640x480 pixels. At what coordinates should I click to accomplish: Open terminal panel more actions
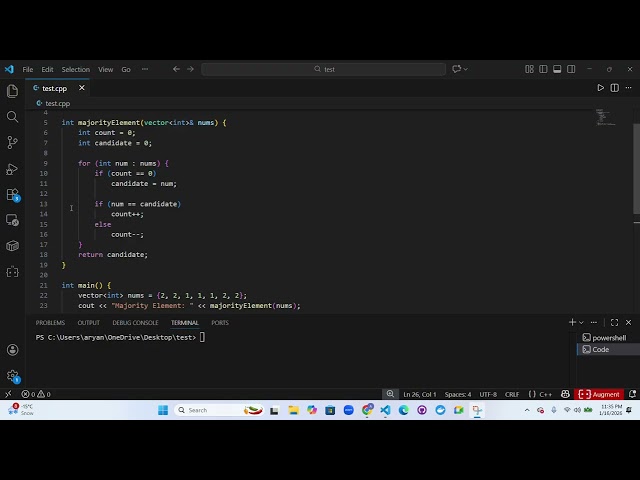pos(594,322)
